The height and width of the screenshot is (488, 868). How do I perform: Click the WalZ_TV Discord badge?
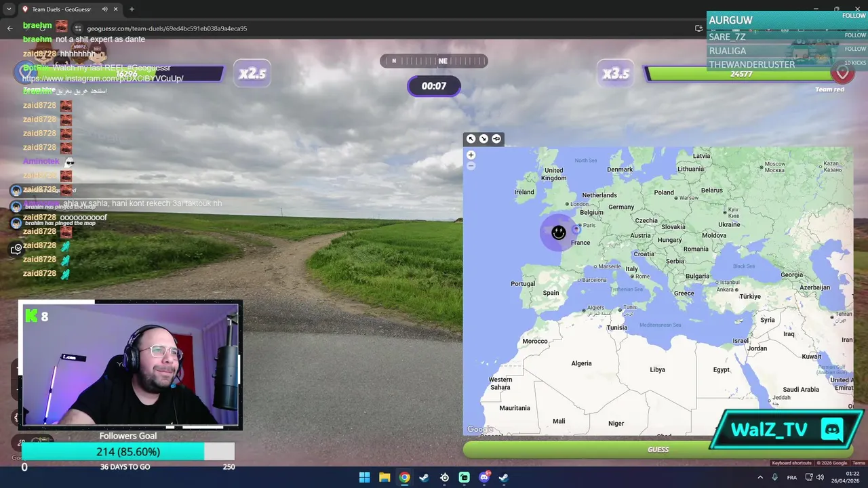click(787, 430)
